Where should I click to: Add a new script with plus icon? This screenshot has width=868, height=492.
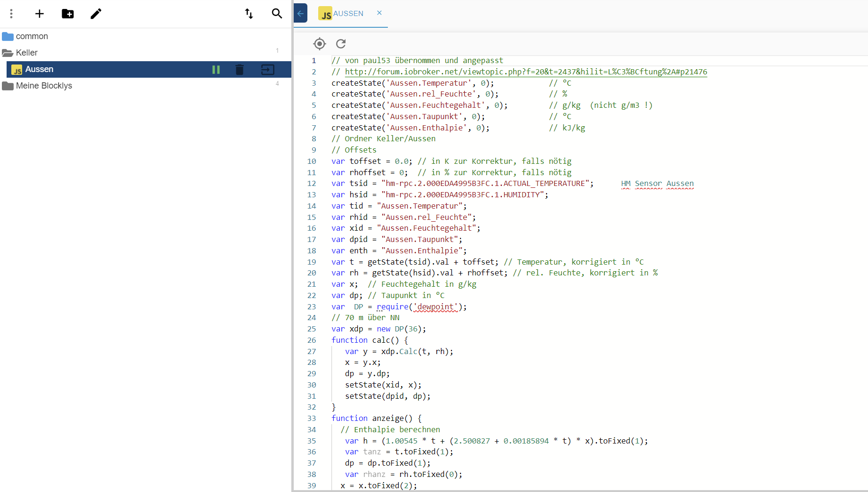tap(40, 14)
